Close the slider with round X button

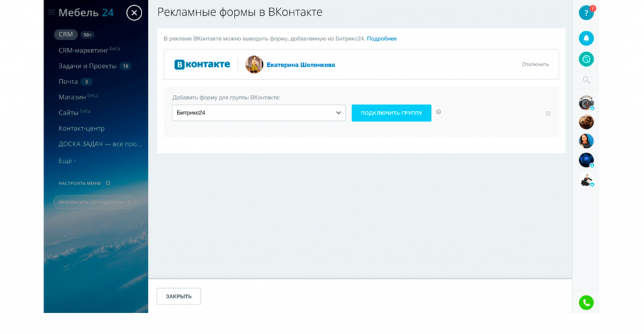134,13
